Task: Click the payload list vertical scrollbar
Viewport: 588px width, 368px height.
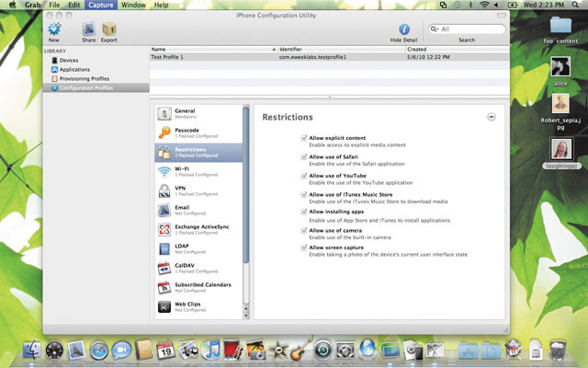Action: 246,184
